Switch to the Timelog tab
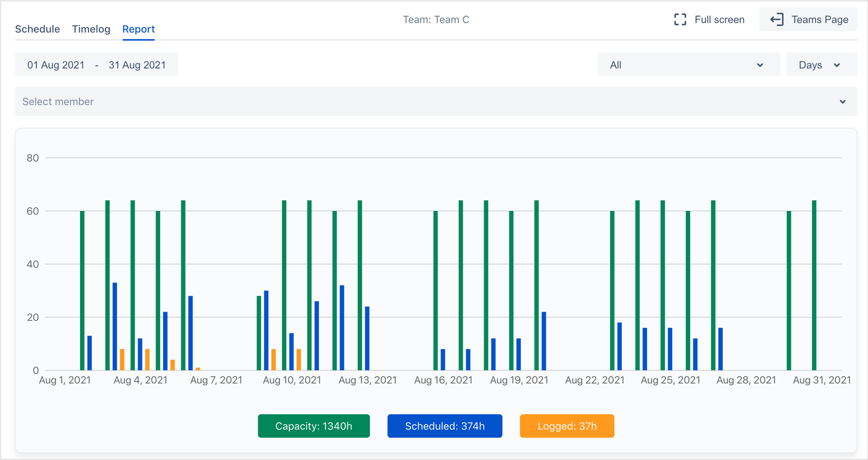This screenshot has height=460, width=868. pos(91,29)
